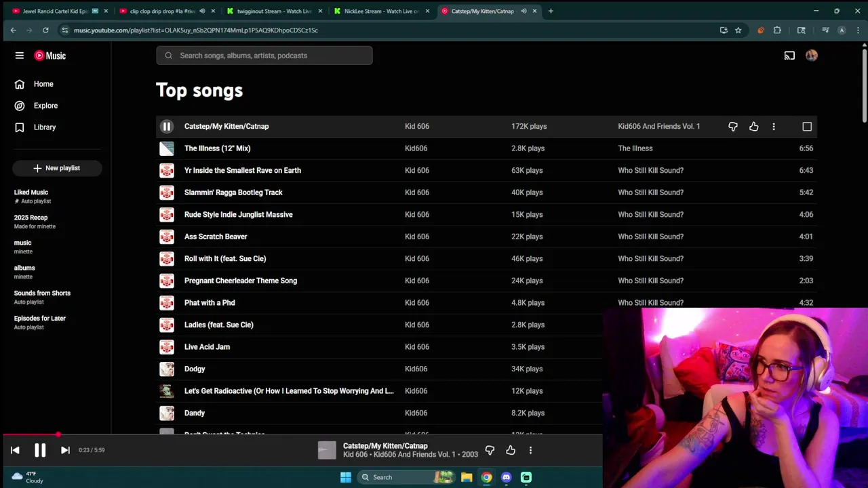Open The Illness album link
The width and height of the screenshot is (868, 488).
point(635,148)
